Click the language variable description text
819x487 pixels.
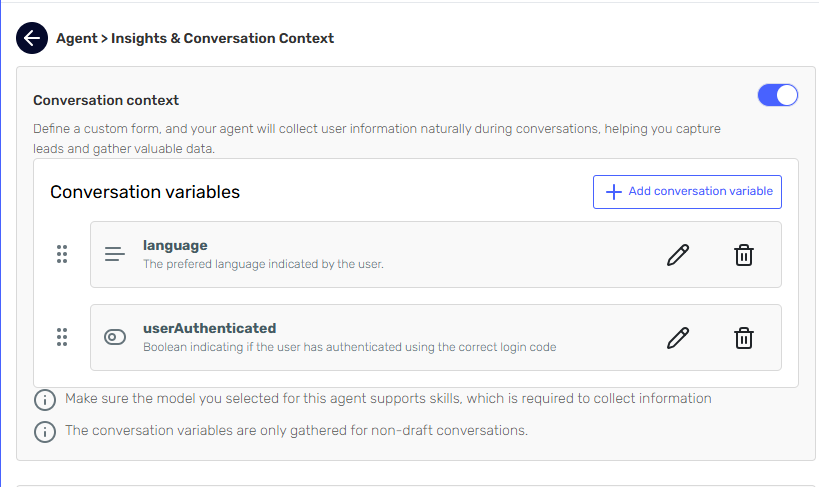263,265
